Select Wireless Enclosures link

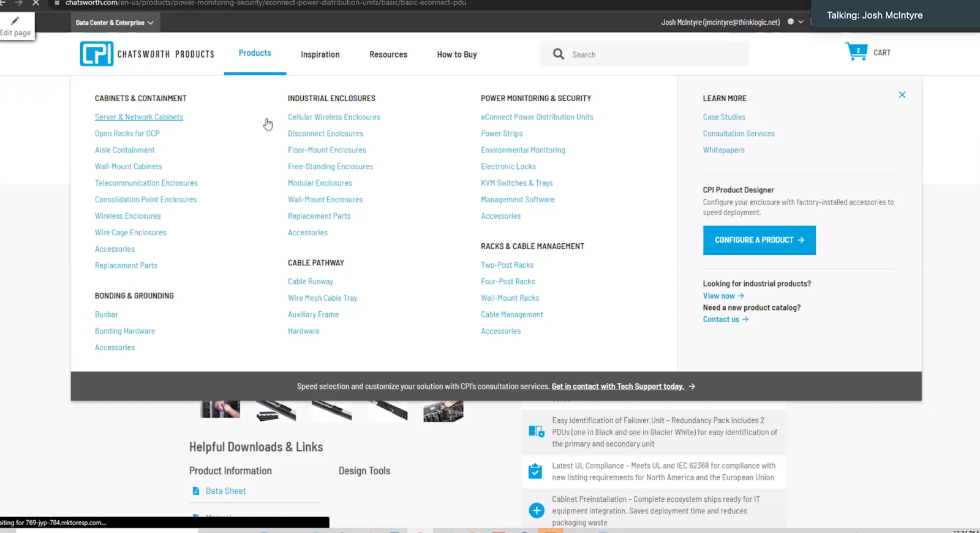[128, 216]
